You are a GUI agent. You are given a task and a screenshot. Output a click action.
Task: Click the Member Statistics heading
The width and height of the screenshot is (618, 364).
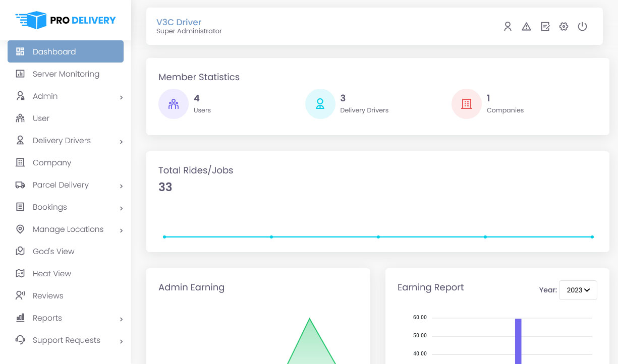199,77
